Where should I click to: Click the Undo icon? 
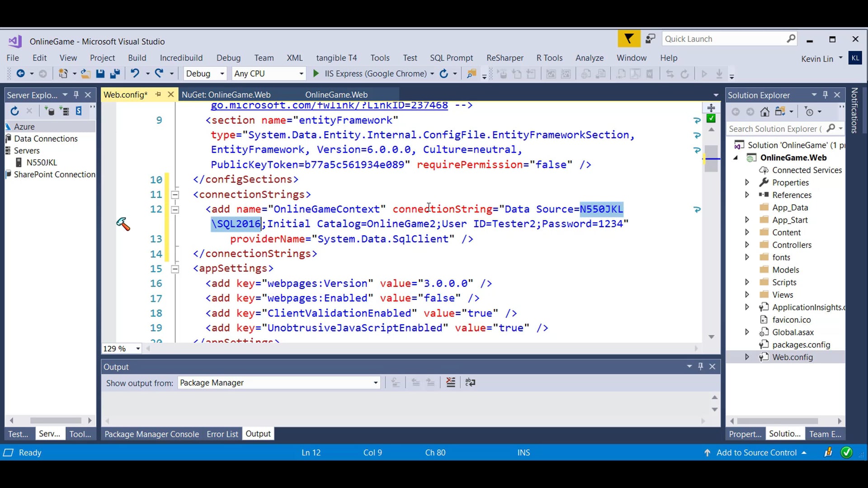[x=135, y=73]
